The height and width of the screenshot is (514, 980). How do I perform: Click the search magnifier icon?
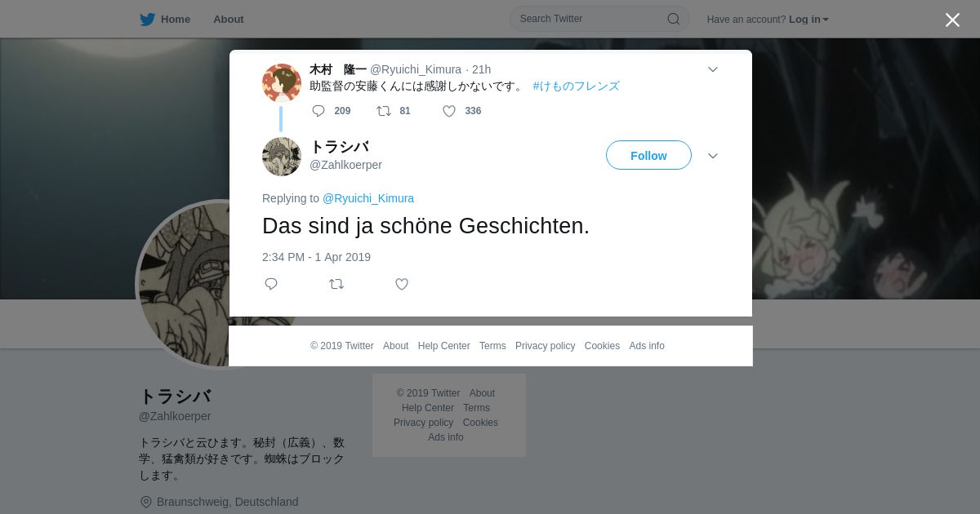pos(674,19)
